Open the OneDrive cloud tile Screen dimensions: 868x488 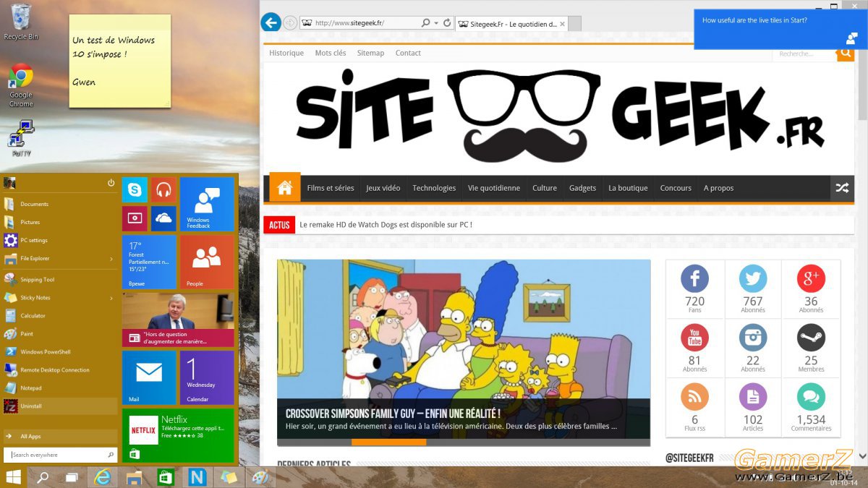[x=163, y=218]
